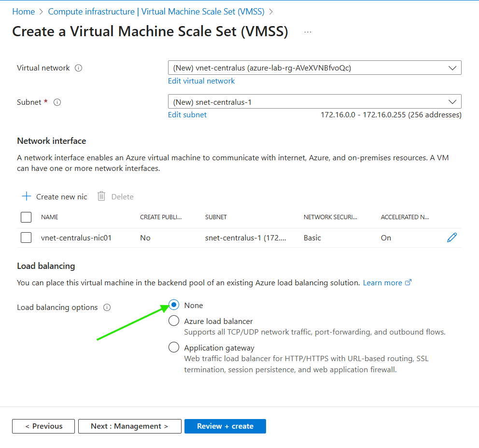Check the vnet-centralus-nic01 row checkbox
The height and width of the screenshot is (448, 479).
click(26, 238)
